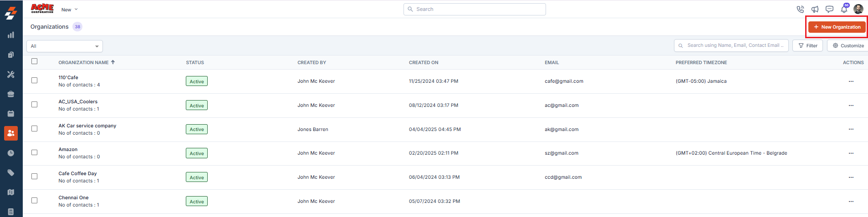Click the (GMT-05:00) Jamaica timezone cell
The image size is (868, 217).
coord(701,81)
